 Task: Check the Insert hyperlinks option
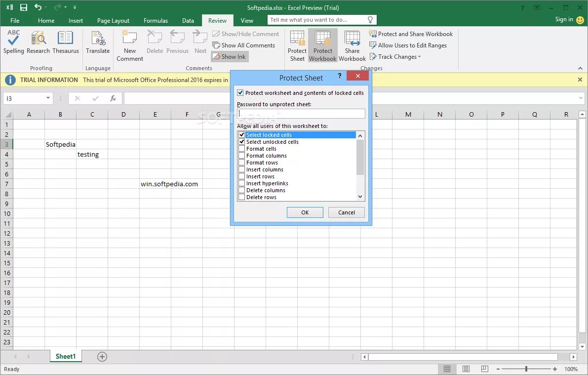pyautogui.click(x=242, y=183)
